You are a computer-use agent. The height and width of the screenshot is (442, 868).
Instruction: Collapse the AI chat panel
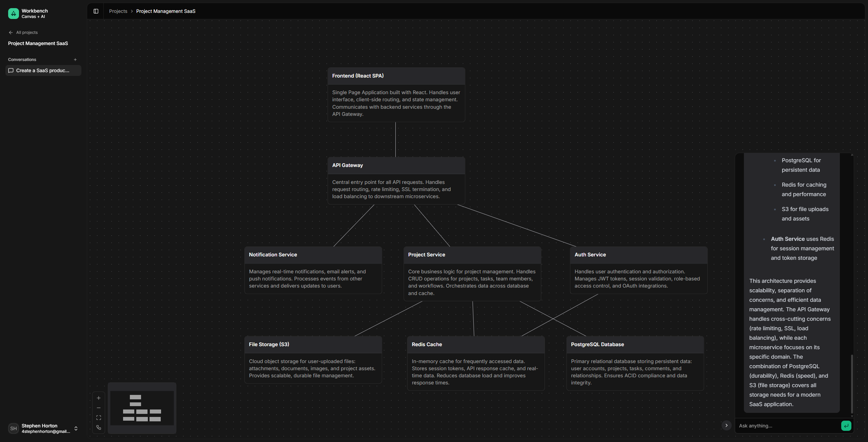(726, 425)
